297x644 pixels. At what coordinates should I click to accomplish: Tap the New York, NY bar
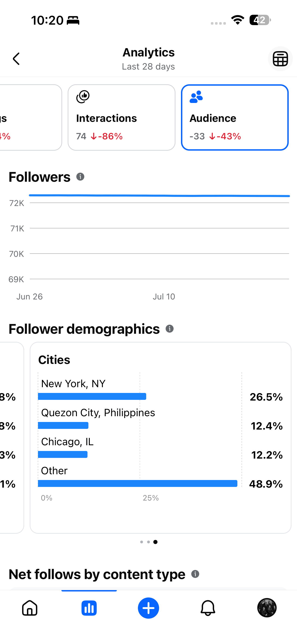pyautogui.click(x=92, y=396)
